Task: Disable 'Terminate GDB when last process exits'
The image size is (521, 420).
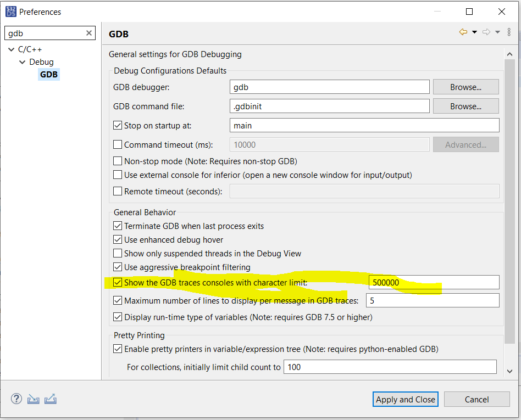Action: point(118,226)
